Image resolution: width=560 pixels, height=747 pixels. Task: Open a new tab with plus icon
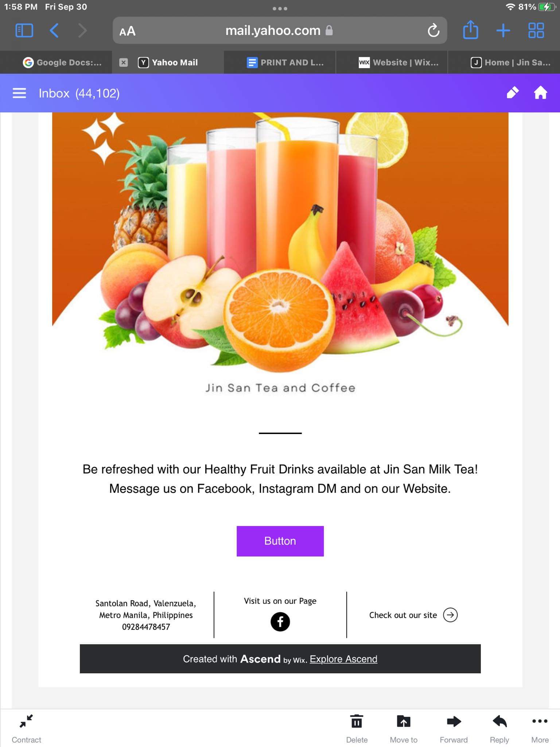503,31
